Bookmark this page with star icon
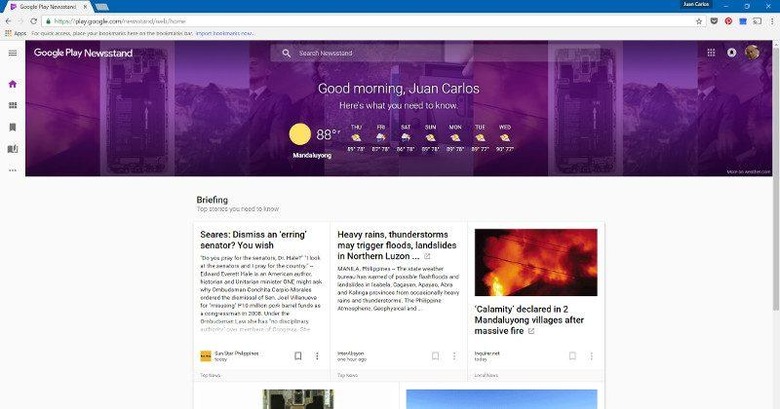Screen dimensions: 780x409 pyautogui.click(x=699, y=21)
